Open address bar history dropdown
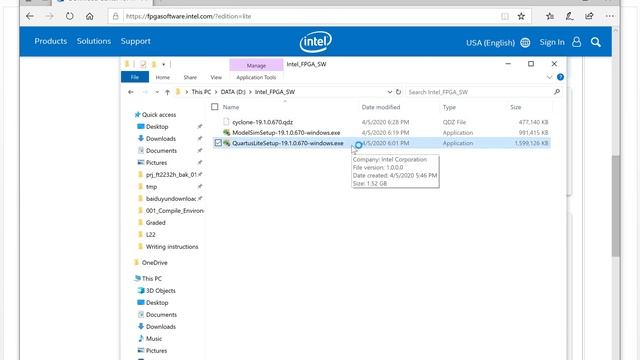This screenshot has width=640, height=360. [x=389, y=92]
